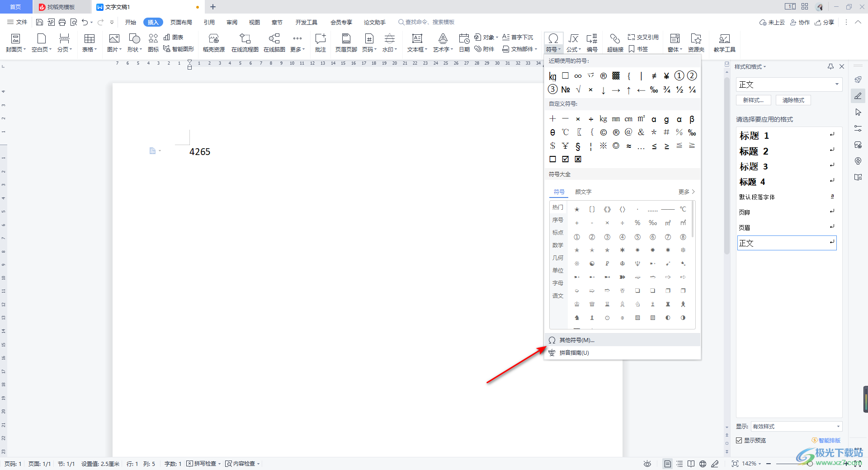
Task: Switch to Emoticons (颜文字) tab
Action: tap(583, 192)
